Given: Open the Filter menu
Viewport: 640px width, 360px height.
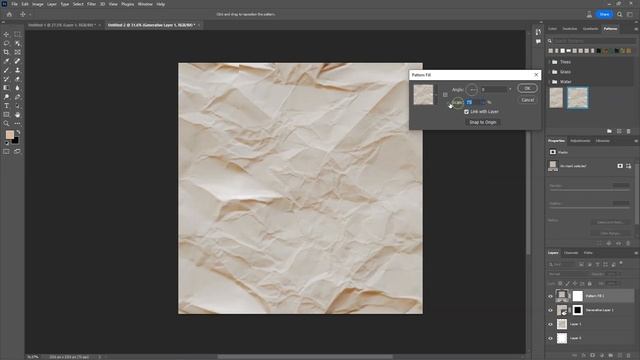Looking at the screenshot, I should click(x=91, y=4).
